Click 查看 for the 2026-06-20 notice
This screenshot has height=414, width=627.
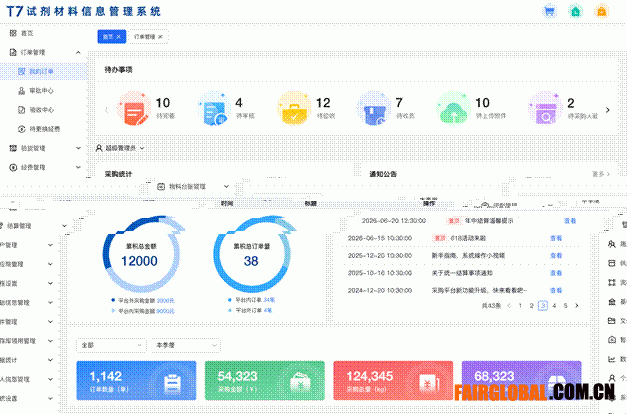coord(570,221)
